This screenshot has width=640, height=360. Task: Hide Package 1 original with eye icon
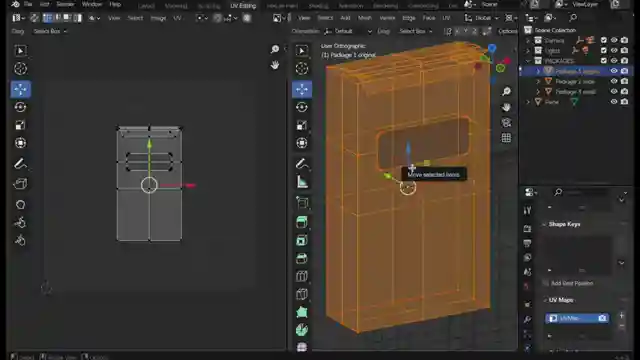pyautogui.click(x=614, y=71)
